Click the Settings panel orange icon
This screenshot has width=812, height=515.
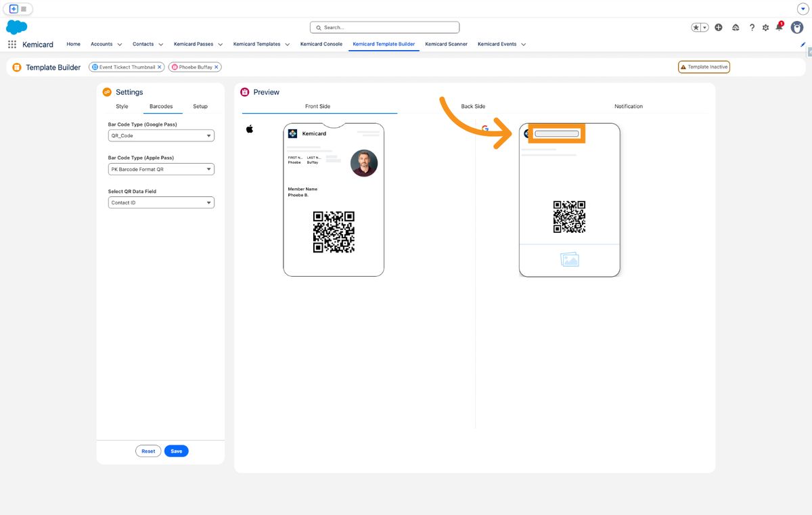pos(107,92)
